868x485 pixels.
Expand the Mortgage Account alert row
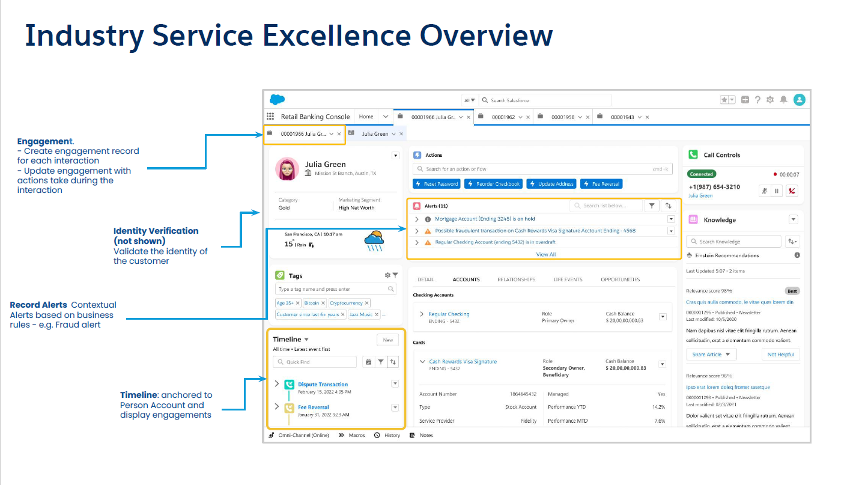pyautogui.click(x=417, y=219)
